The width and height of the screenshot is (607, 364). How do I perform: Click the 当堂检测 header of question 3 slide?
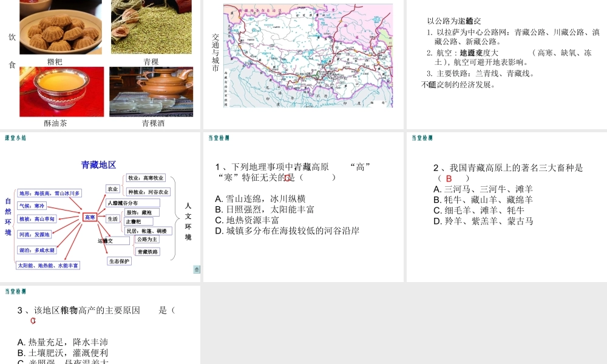point(16,291)
